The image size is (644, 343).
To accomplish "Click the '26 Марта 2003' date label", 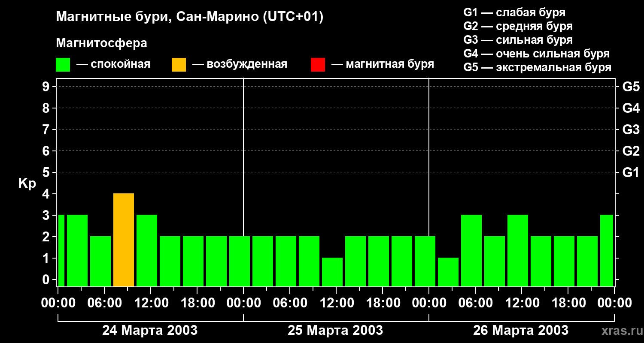I will point(521,330).
